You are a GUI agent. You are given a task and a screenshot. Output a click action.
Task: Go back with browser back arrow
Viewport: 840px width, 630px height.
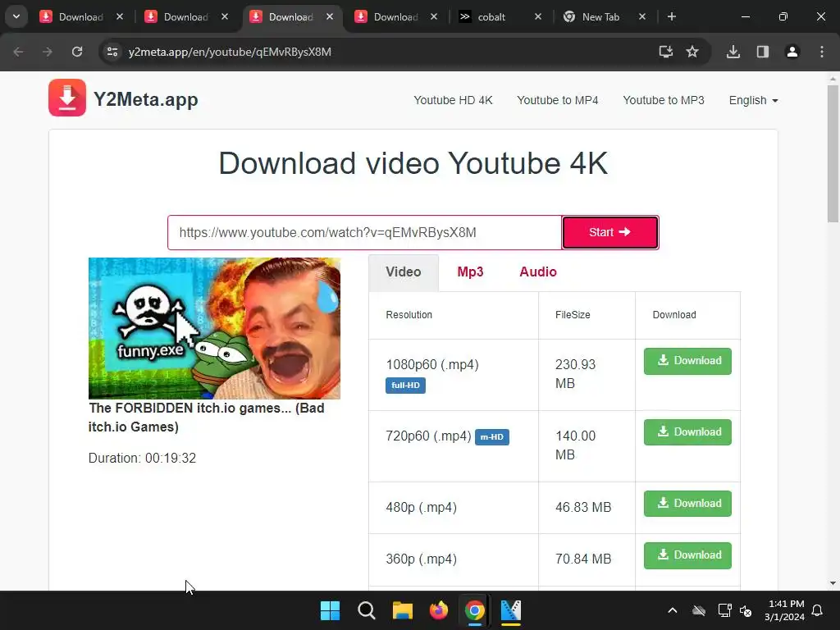[x=18, y=52]
